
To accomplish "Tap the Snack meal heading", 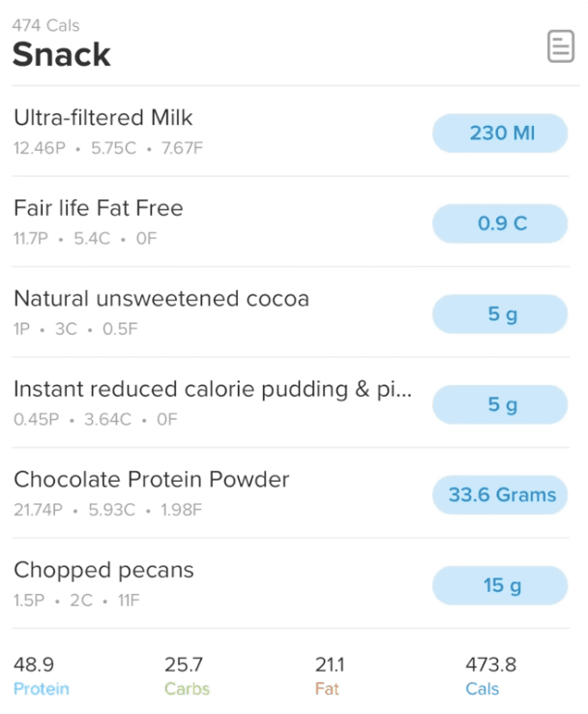I will pos(61,55).
